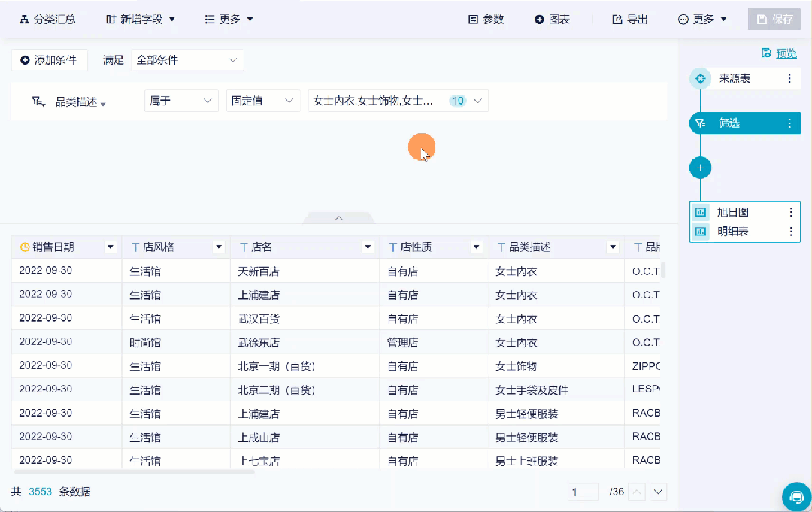The height and width of the screenshot is (512, 812).
Task: Open the 店风格 column dropdown arrow
Action: pos(219,247)
